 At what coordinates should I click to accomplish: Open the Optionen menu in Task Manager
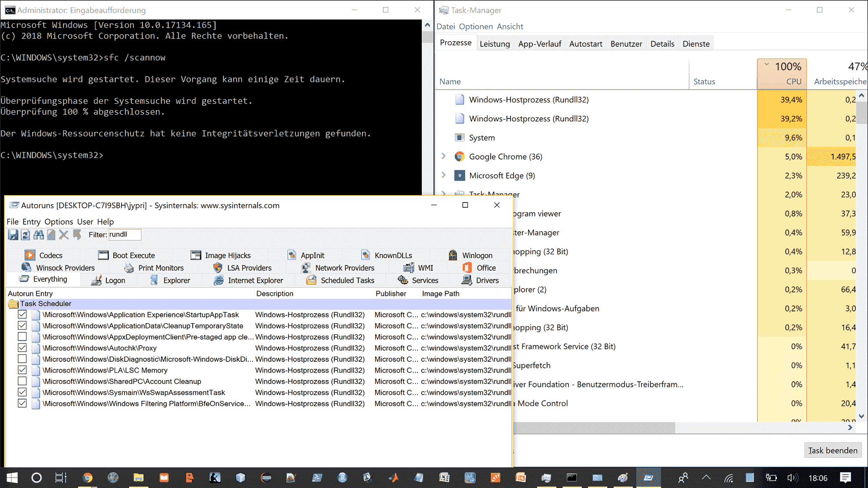(x=476, y=26)
